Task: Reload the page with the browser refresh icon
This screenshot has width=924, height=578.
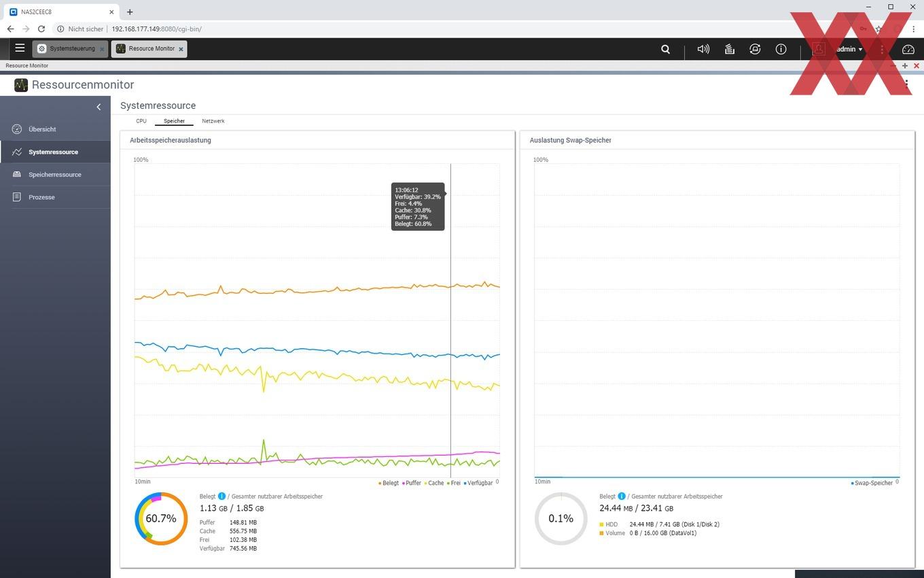Action: pyautogui.click(x=41, y=29)
